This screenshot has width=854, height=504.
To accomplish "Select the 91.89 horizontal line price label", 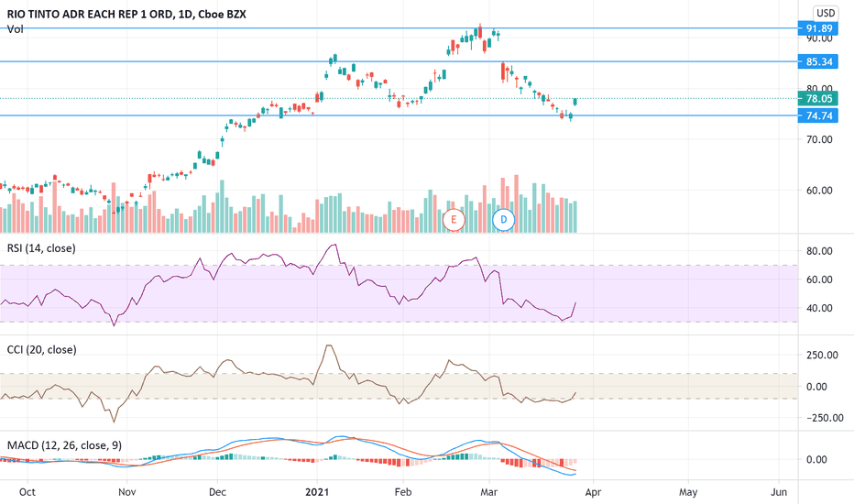I will 818,28.
